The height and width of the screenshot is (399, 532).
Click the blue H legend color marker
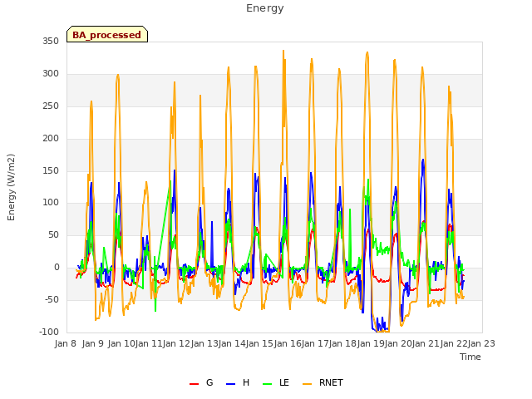click(x=230, y=384)
